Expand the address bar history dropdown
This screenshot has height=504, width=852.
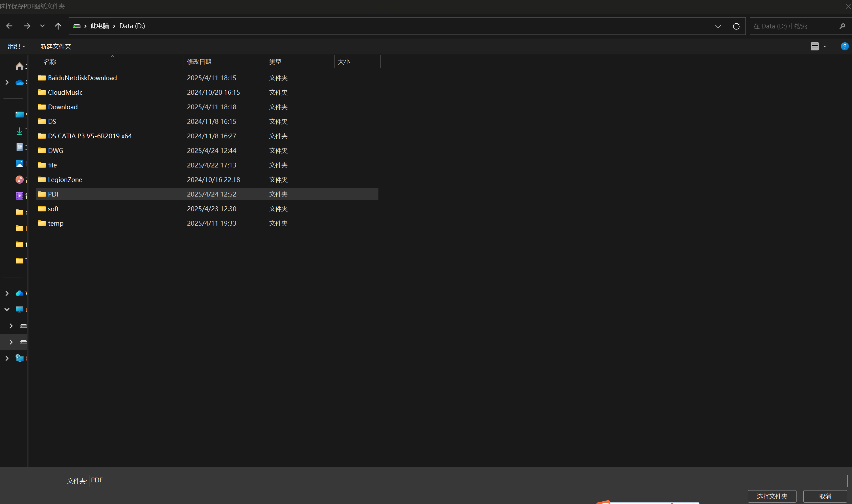coord(718,26)
